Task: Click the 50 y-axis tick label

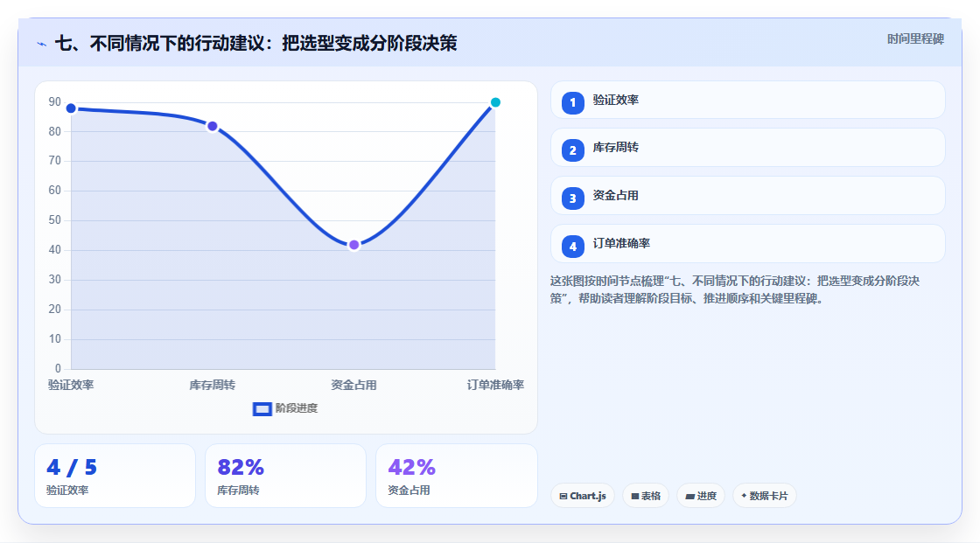Action: point(55,220)
